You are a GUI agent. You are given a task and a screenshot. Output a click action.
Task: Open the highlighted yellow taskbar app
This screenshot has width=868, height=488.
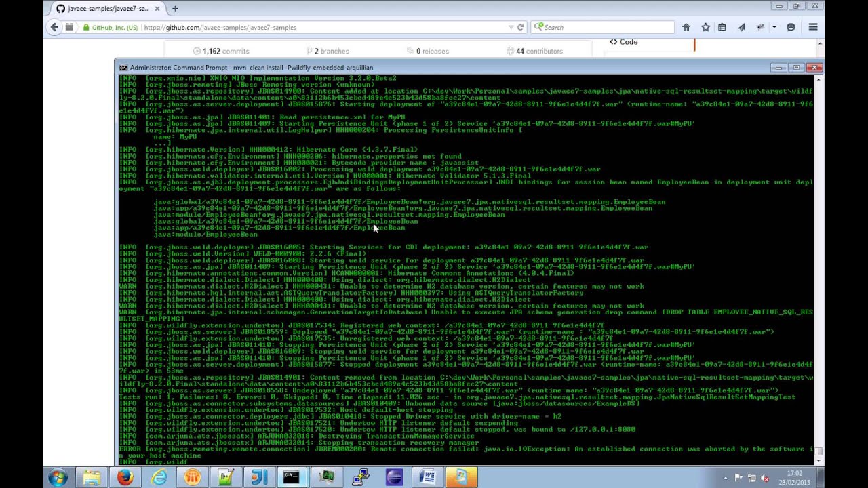(462, 477)
